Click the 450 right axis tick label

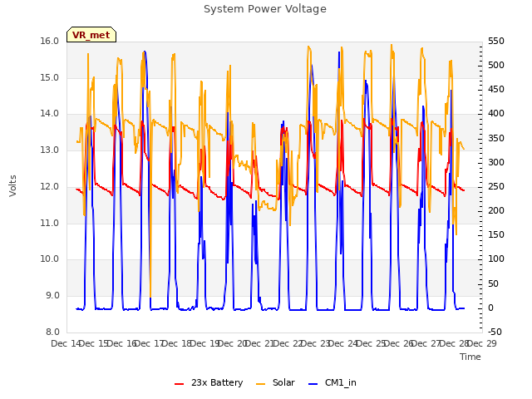(496, 90)
